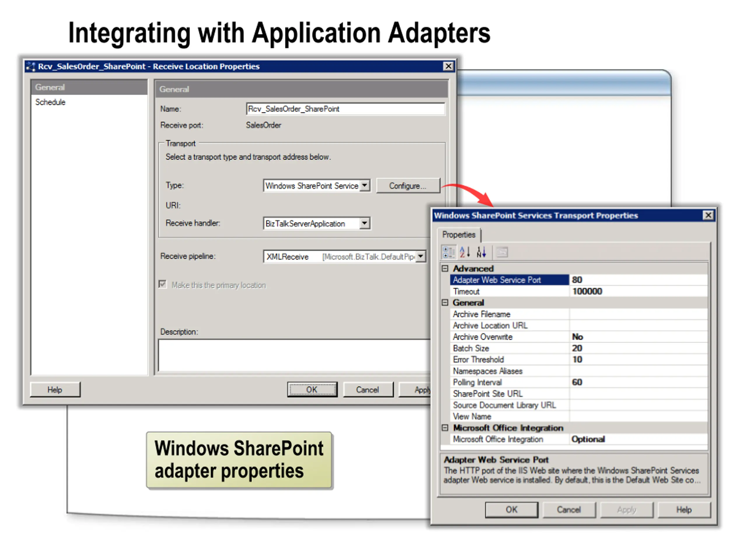Click the numeric sort icon in Properties toolbar

click(x=481, y=253)
